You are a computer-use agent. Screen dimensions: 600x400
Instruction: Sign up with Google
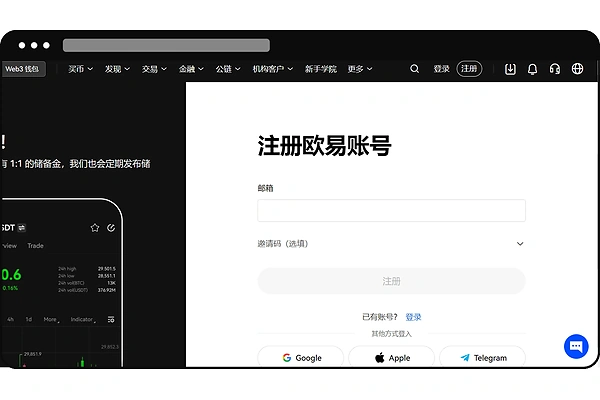pos(300,358)
